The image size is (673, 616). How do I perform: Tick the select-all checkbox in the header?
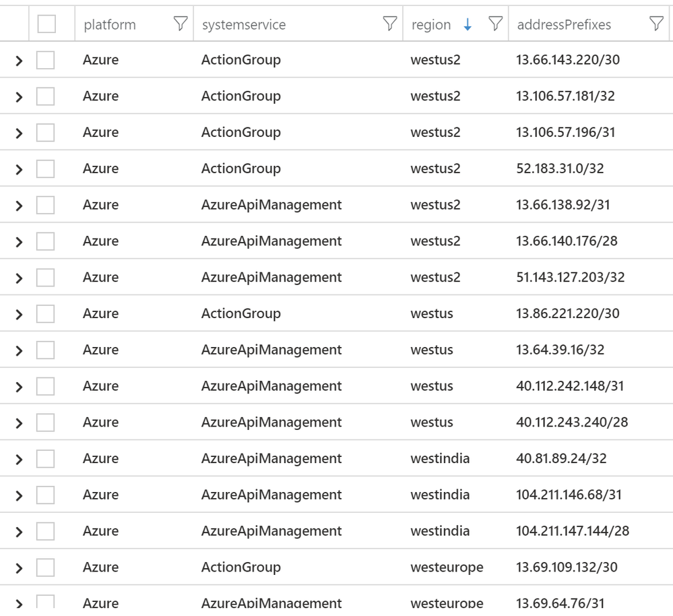[46, 24]
